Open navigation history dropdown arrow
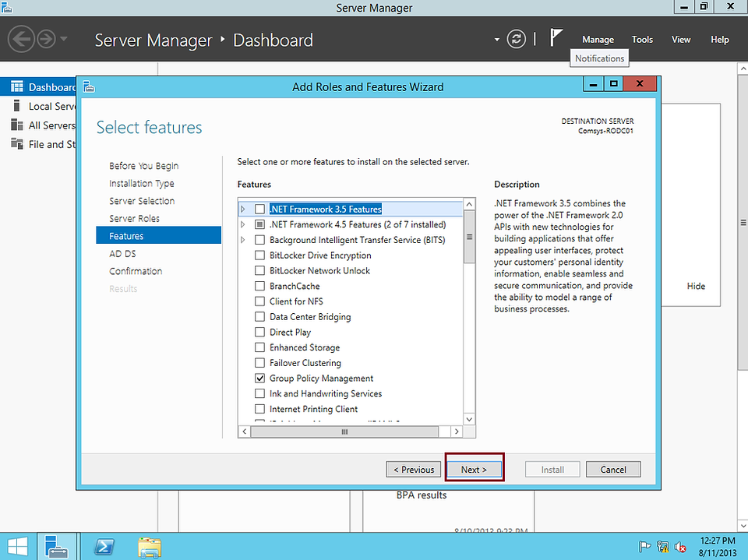 click(x=63, y=39)
